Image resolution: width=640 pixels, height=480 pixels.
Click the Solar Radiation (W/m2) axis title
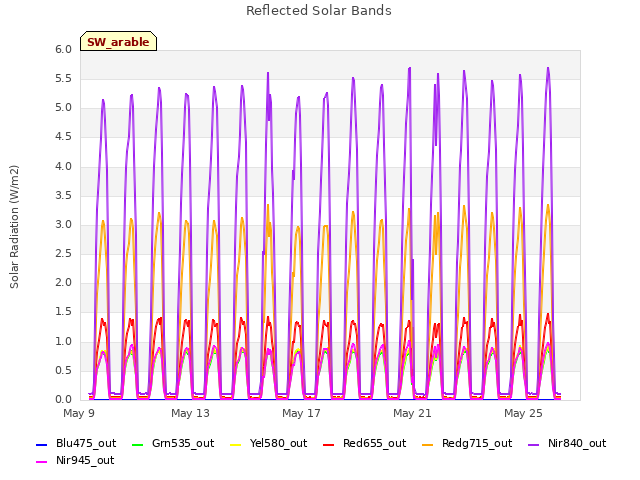point(14,227)
